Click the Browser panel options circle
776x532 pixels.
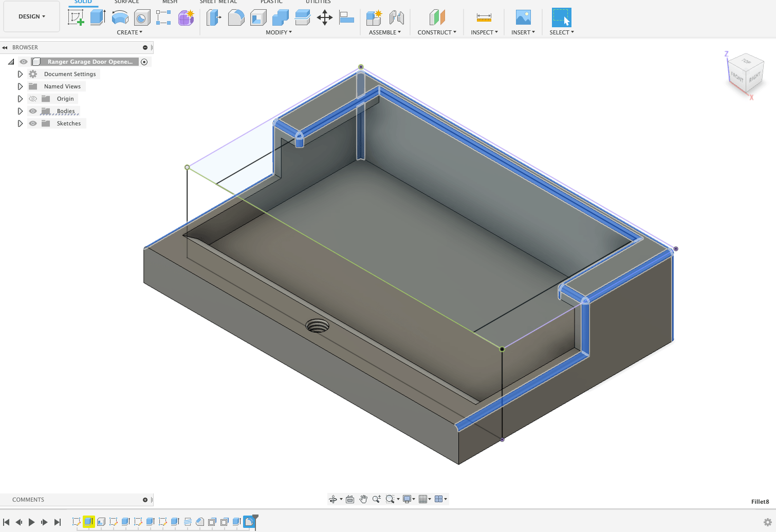145,47
